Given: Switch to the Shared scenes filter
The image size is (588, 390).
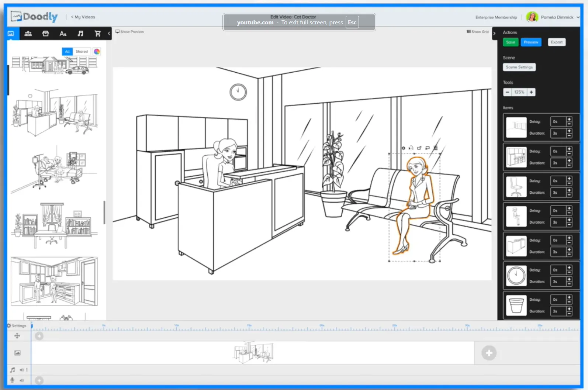Looking at the screenshot, I should [x=82, y=52].
